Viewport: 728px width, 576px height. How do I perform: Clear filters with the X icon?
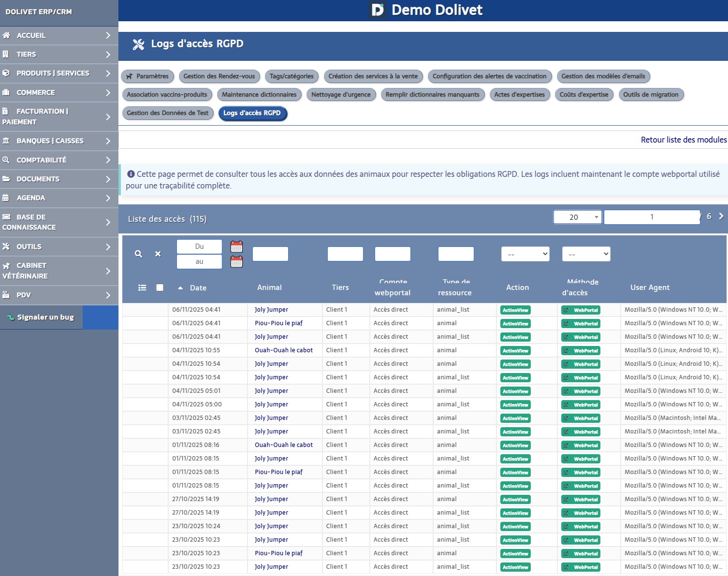point(158,254)
